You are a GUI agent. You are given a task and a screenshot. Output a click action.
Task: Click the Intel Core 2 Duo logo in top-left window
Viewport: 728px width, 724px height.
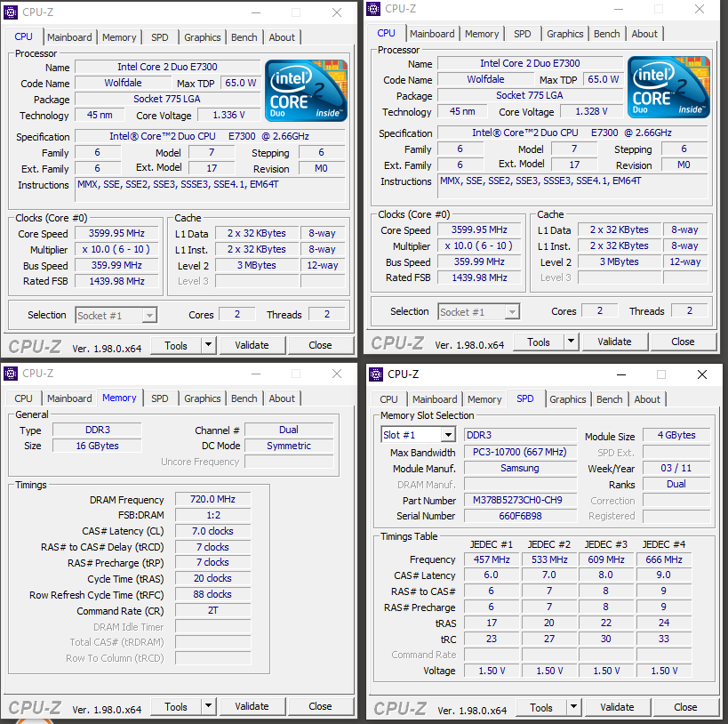coord(306,91)
